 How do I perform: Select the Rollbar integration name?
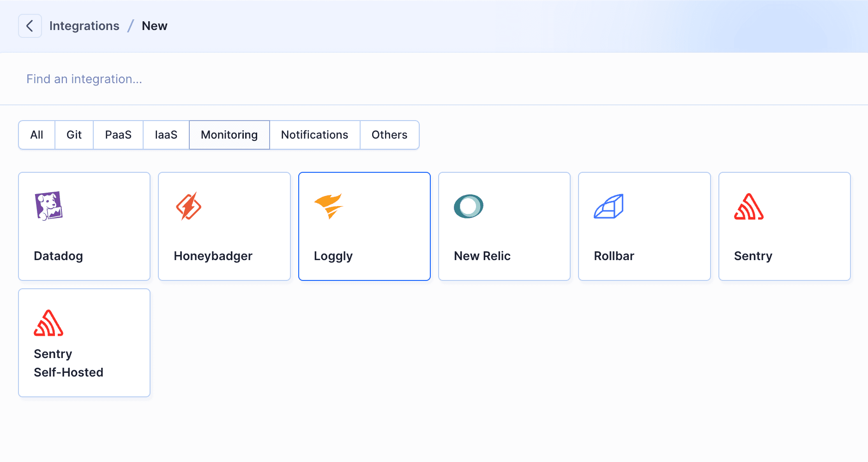pos(614,256)
